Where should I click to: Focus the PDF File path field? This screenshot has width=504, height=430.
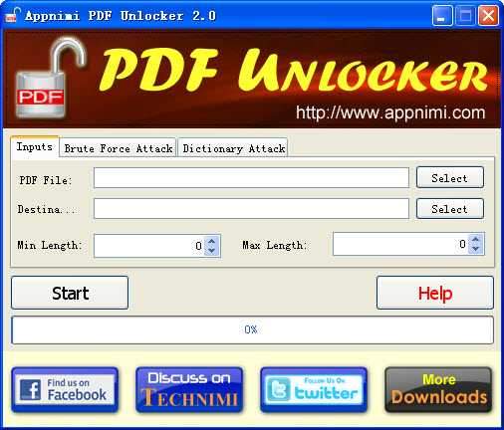[x=251, y=178]
